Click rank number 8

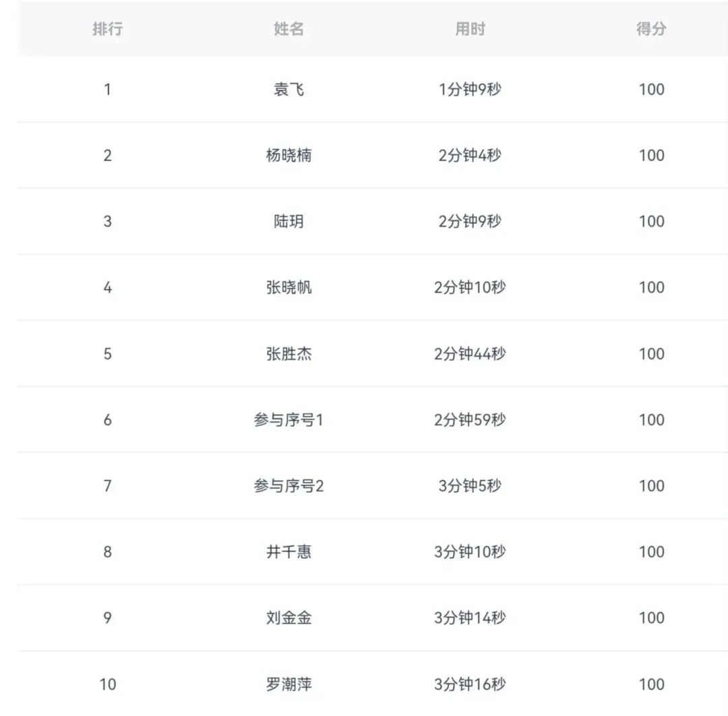tap(107, 552)
